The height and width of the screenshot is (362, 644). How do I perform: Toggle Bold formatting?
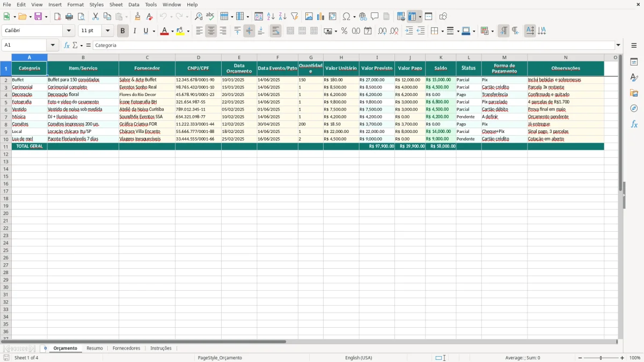pos(123,31)
